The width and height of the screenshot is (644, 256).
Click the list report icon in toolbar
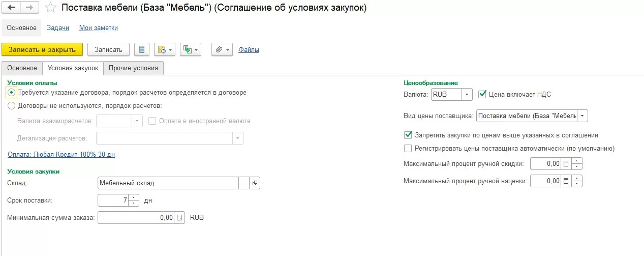click(x=142, y=49)
